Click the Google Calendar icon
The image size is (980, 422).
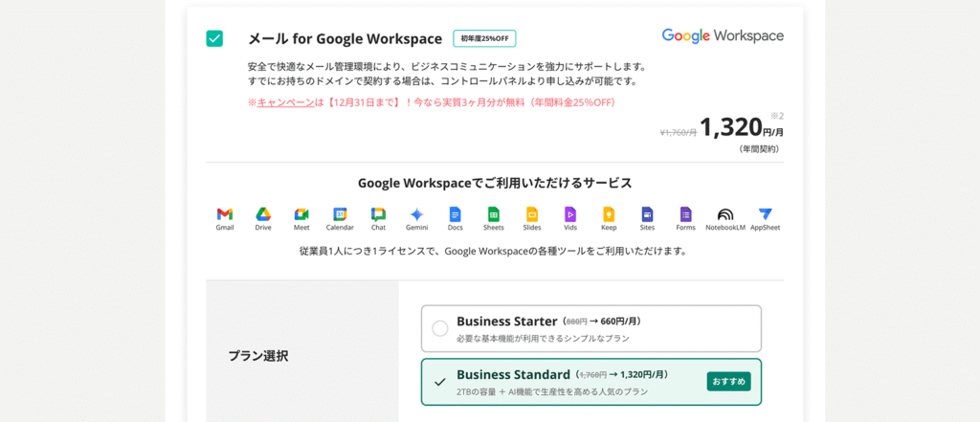click(340, 214)
